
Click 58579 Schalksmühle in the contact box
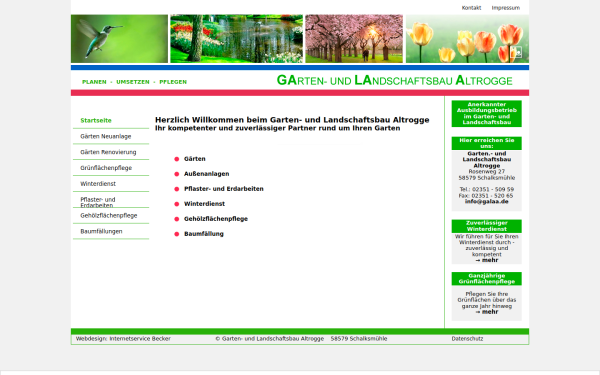486,178
